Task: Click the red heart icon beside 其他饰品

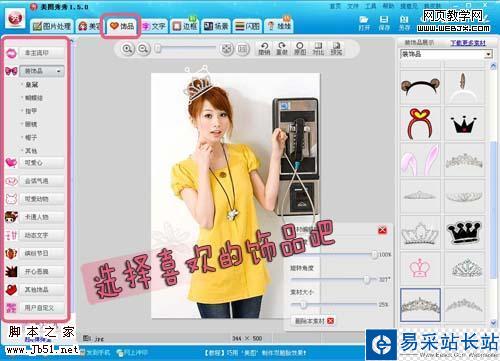Action: click(x=11, y=290)
